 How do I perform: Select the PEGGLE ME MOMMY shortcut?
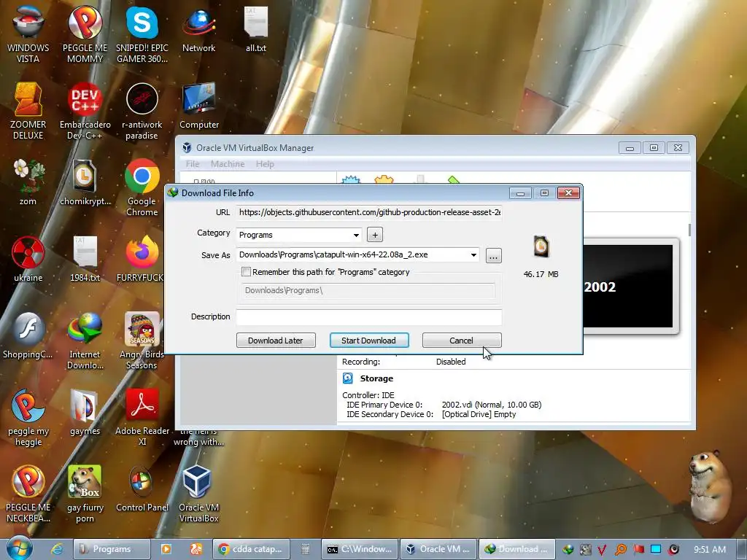(85, 34)
